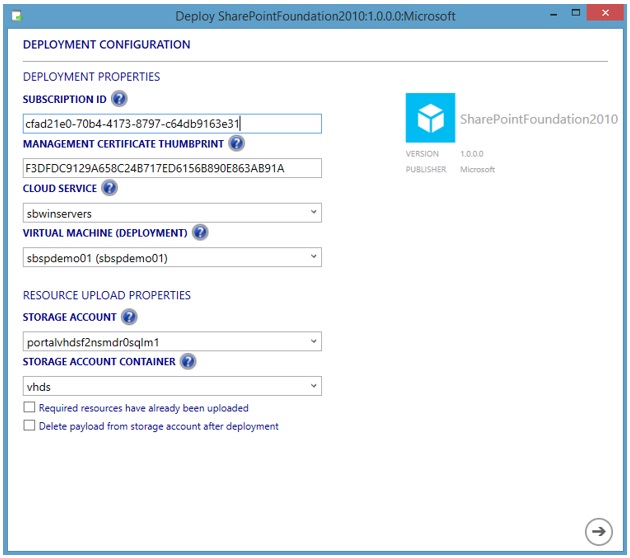Open help for Management Certificate Thumbprint
This screenshot has width=630, height=558.
[x=237, y=143]
